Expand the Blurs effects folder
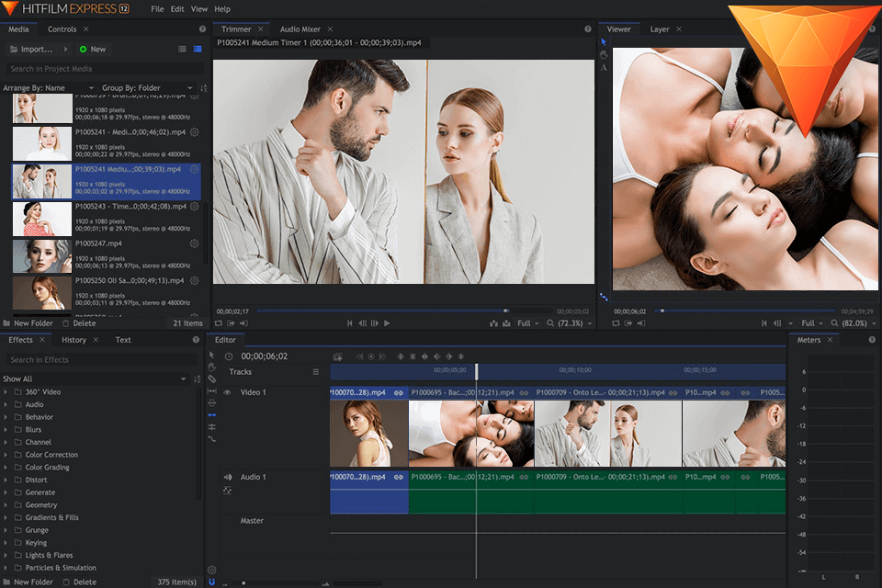The width and height of the screenshot is (882, 588). [6, 430]
